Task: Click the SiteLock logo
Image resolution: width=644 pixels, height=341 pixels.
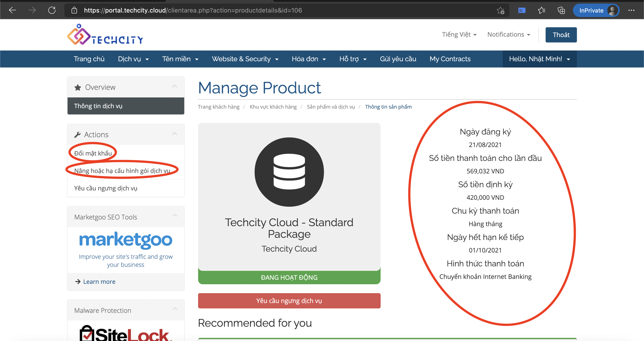Action: click(x=125, y=333)
